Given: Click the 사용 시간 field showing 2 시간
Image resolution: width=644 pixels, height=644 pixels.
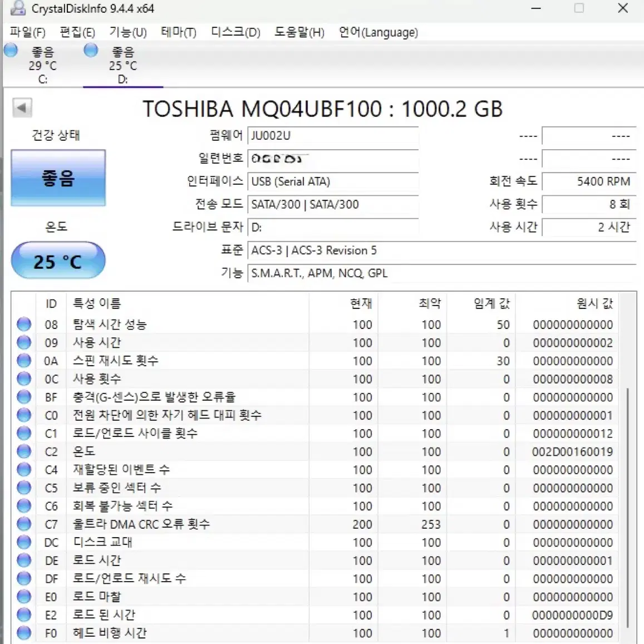Looking at the screenshot, I should pos(589,228).
